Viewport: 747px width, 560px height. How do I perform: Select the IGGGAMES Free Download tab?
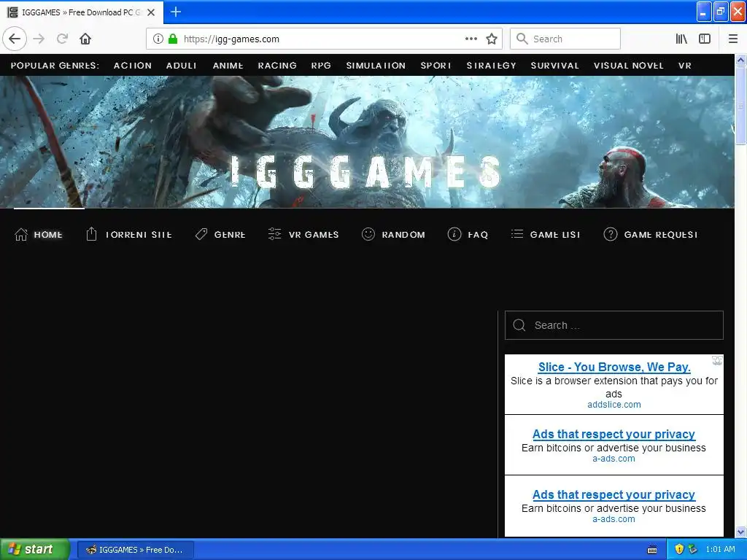[82, 12]
